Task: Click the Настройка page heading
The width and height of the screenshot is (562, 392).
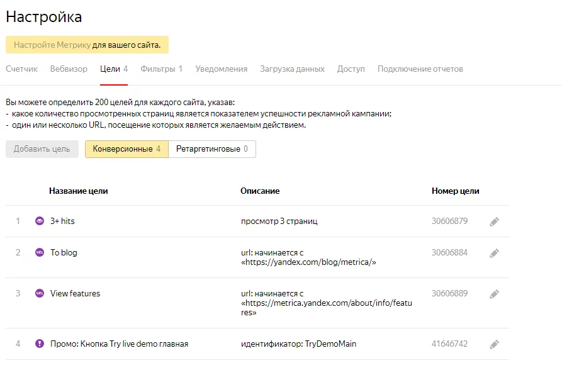Action: [x=43, y=17]
